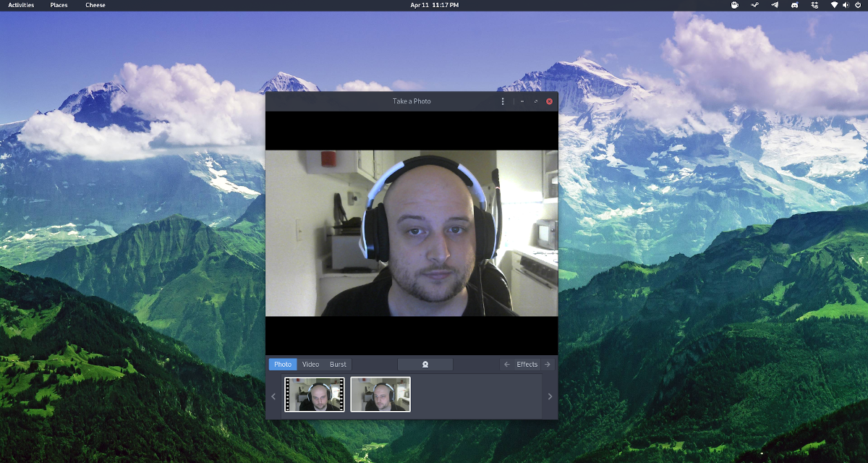Open the Steam tray icon
868x463 pixels.
pos(754,5)
